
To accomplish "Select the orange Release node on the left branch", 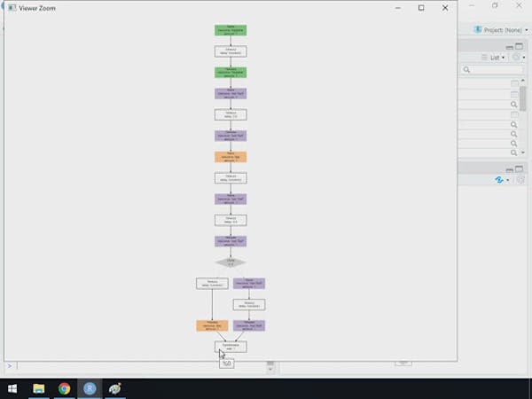I will pyautogui.click(x=212, y=325).
